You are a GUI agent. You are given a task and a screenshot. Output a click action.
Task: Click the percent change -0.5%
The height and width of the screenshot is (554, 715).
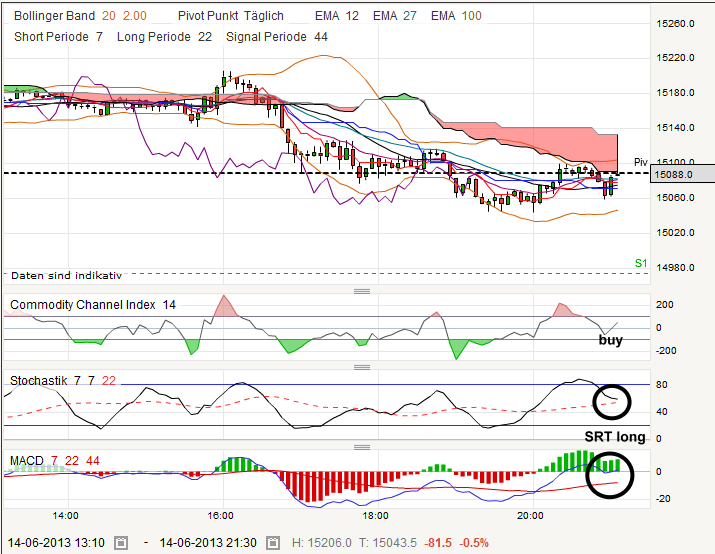pos(474,543)
